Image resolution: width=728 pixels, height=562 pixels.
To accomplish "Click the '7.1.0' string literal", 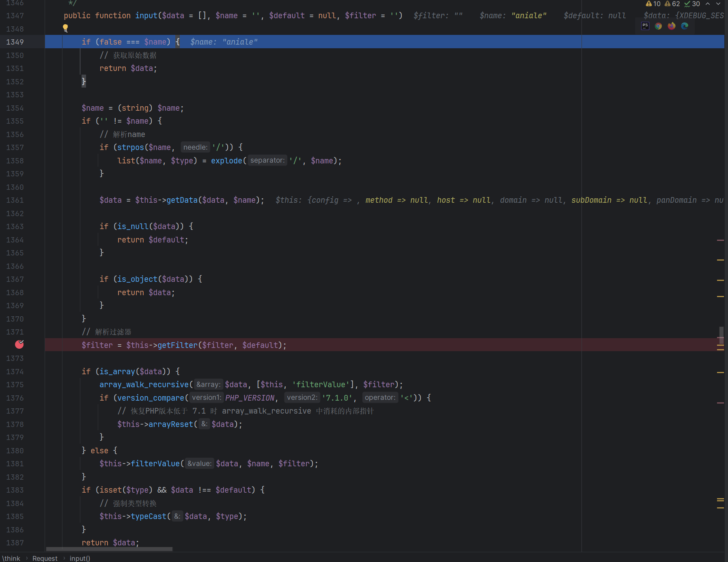I will click(337, 398).
